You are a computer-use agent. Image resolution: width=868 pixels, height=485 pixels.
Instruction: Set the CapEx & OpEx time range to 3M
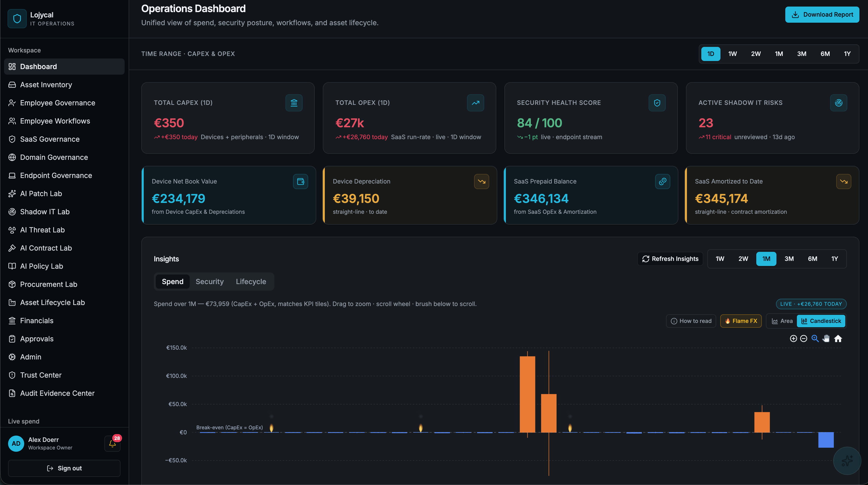pyautogui.click(x=802, y=54)
